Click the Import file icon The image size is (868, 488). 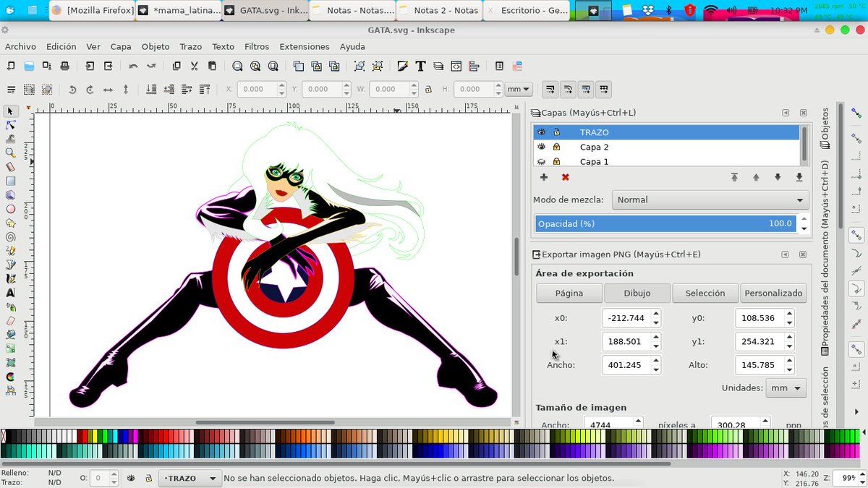click(x=90, y=66)
